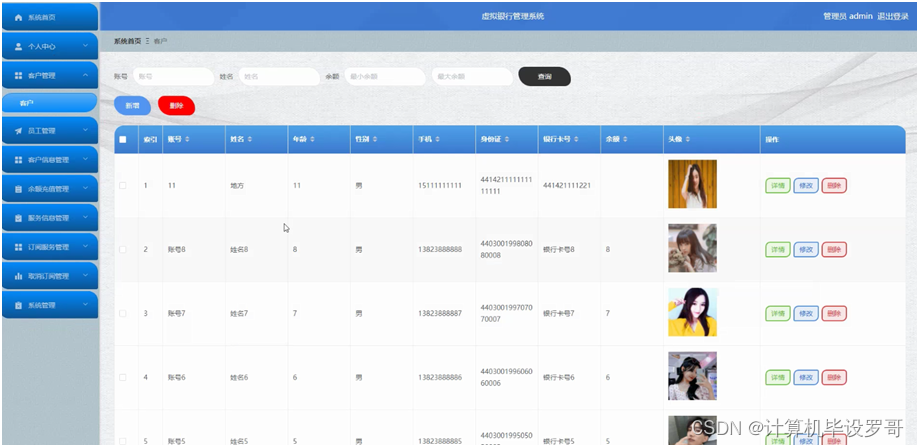Check the checkbox for the 账号8 row
The image size is (919, 447).
[122, 250]
